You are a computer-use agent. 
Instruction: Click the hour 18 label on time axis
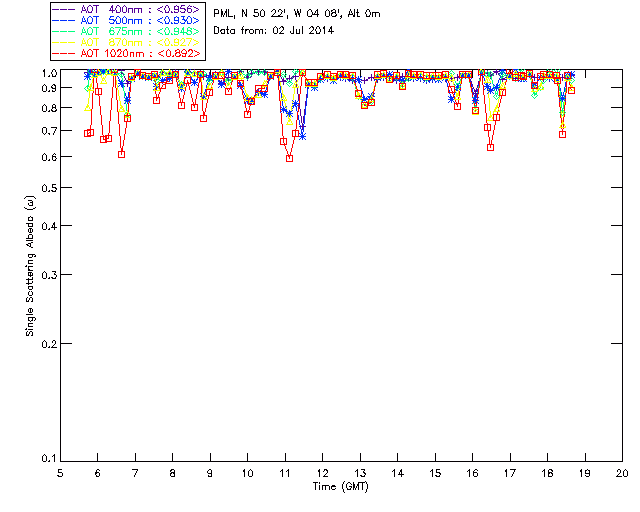(547, 473)
